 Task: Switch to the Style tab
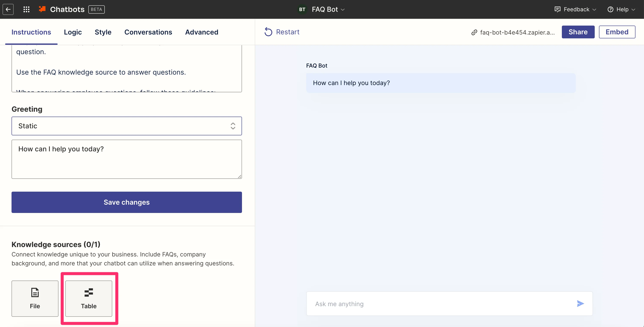click(103, 32)
